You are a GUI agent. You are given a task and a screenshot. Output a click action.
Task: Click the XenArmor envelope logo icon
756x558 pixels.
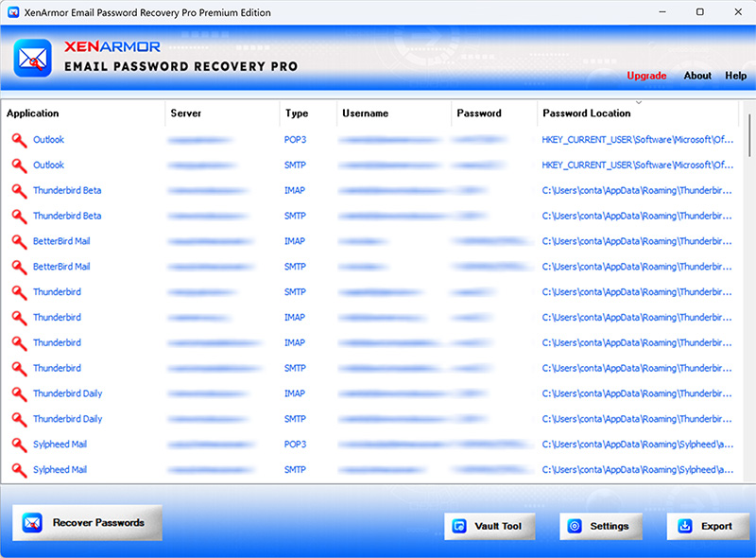pyautogui.click(x=33, y=58)
